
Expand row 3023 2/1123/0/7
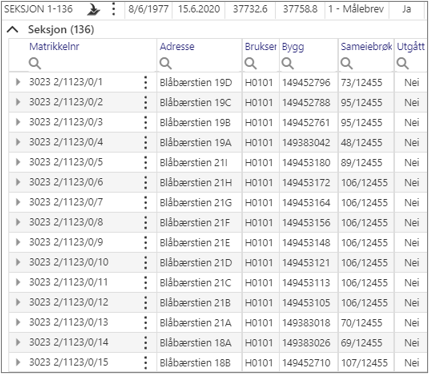18,202
